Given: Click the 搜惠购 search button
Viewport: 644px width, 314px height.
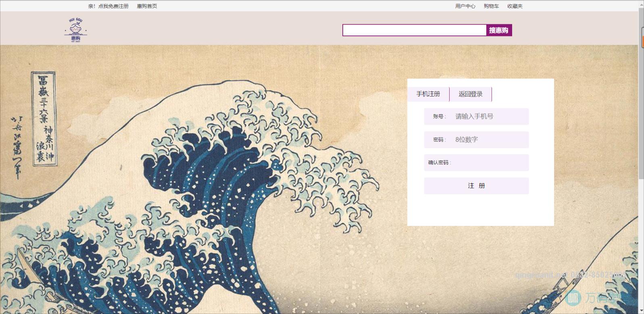Looking at the screenshot, I should pos(499,30).
